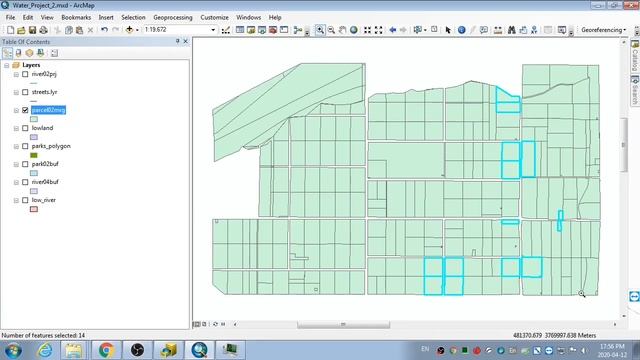This screenshot has height=360, width=640.
Task: Choose the Select Elements arrow tool
Action: point(448,30)
